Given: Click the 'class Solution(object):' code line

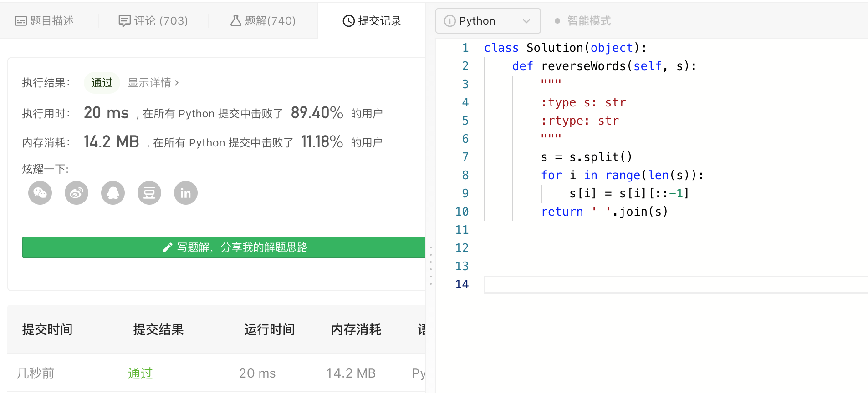Looking at the screenshot, I should [565, 48].
